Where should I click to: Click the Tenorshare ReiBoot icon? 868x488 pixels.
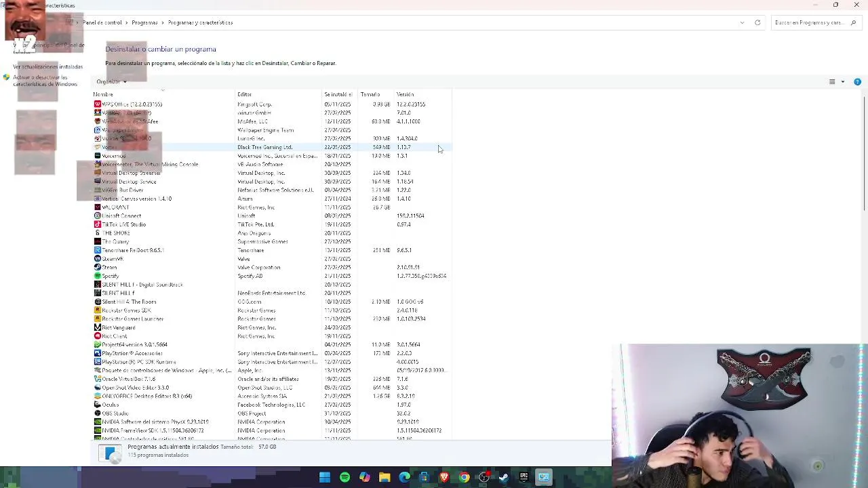click(x=97, y=250)
